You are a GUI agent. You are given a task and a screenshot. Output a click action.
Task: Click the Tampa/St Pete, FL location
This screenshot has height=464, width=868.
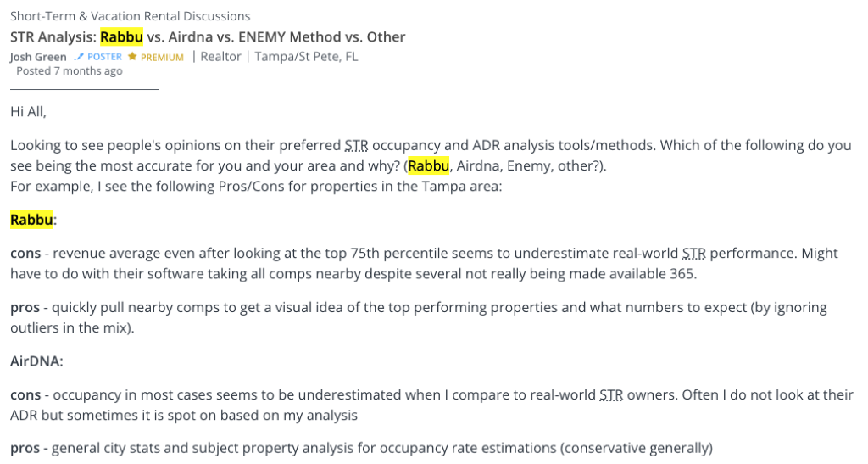(x=306, y=57)
